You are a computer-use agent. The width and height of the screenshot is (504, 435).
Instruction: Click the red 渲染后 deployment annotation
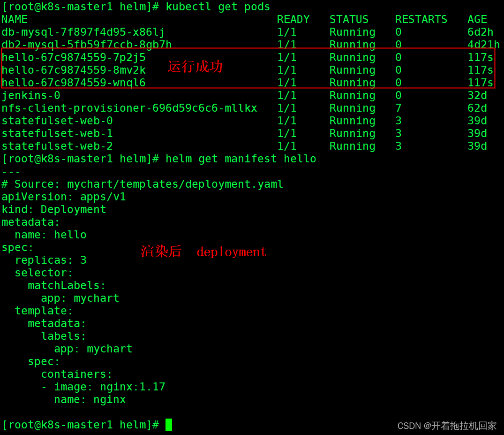click(x=203, y=252)
